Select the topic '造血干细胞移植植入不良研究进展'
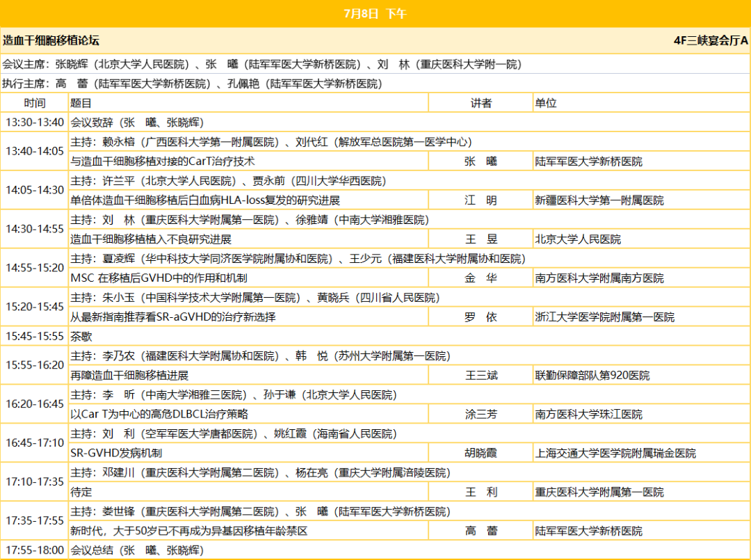Screen dimensions: 751x560 (248, 239)
